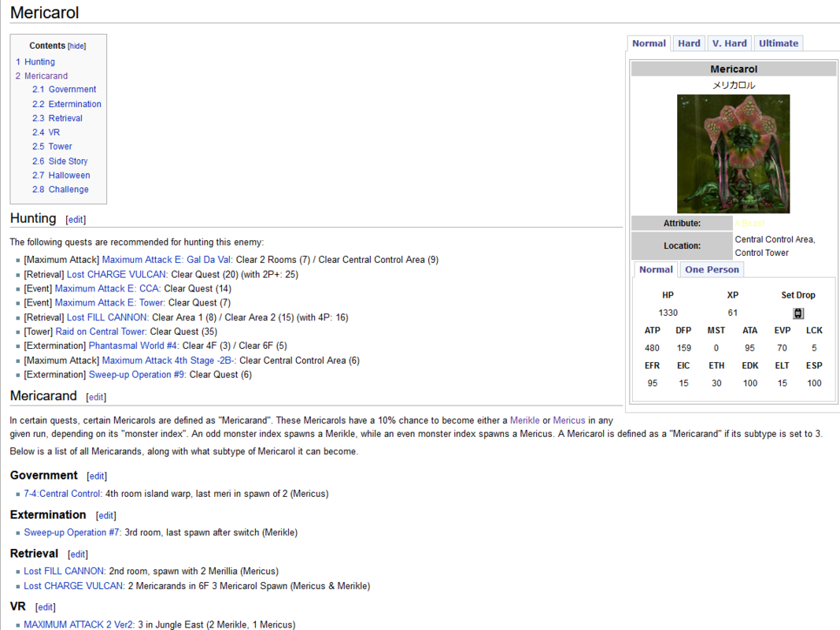
Task: Open Maximum Attack E: Gal Da Val quest
Action: 167,260
